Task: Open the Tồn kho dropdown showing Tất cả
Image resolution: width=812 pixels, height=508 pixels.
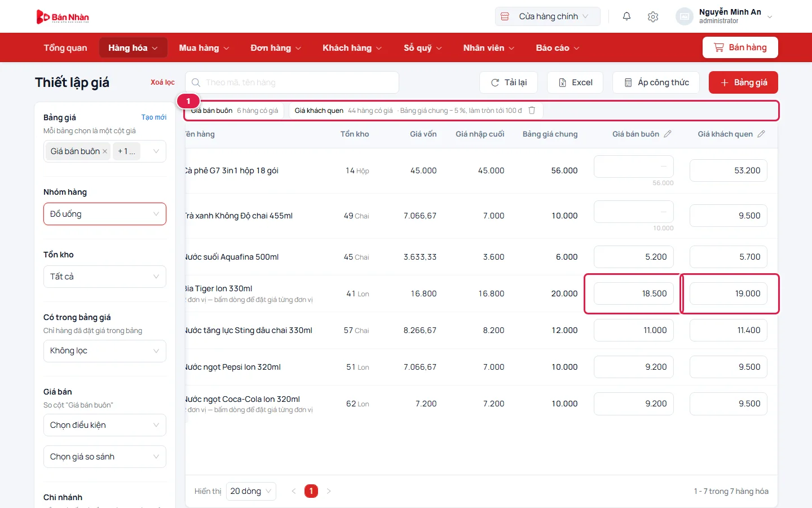Action: click(x=105, y=277)
